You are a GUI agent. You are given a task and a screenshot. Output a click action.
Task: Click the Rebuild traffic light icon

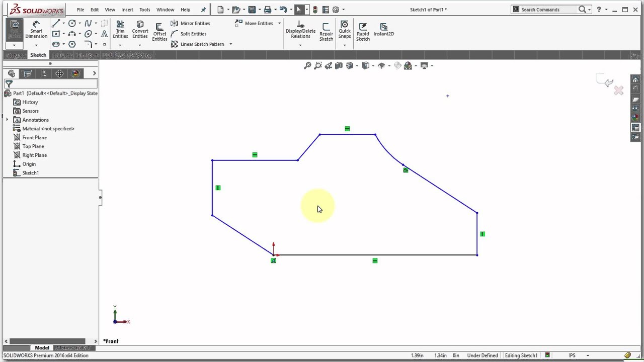coord(315,10)
